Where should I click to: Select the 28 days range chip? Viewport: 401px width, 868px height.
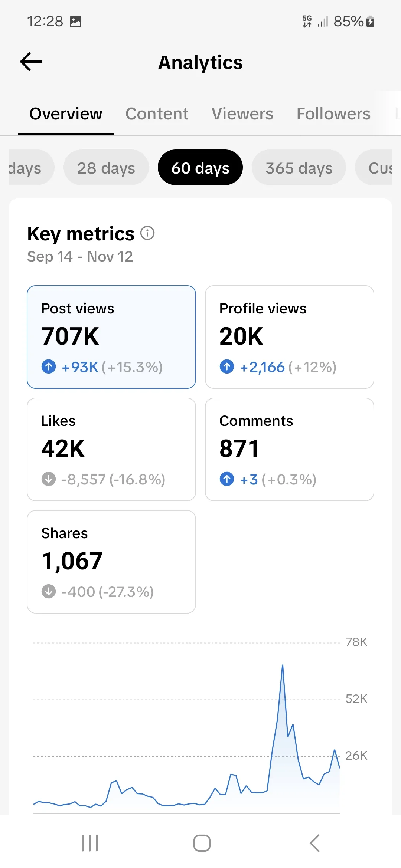[106, 168]
